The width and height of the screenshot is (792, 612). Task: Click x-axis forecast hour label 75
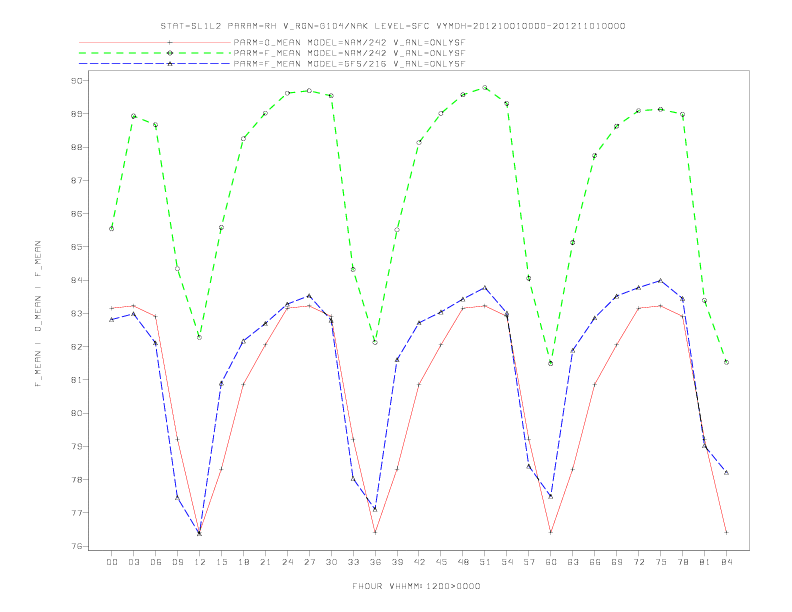[661, 562]
